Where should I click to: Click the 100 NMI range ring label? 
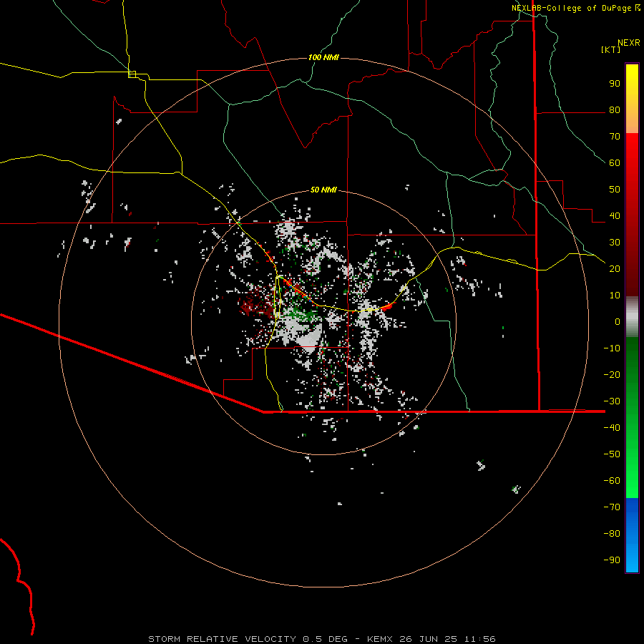[323, 57]
